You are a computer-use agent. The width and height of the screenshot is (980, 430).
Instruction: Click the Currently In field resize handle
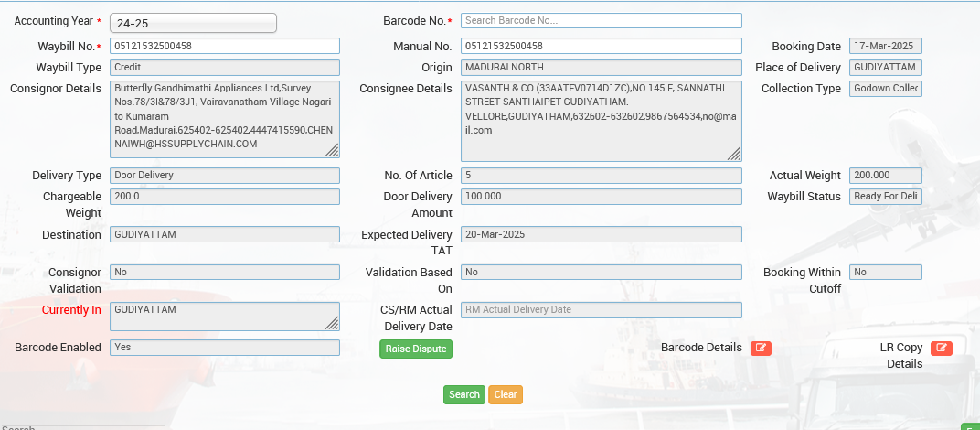click(332, 323)
